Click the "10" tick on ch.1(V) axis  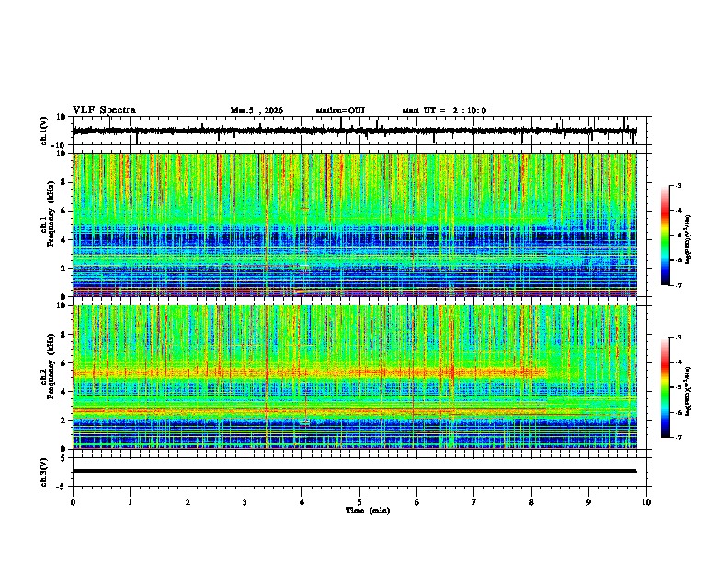[62, 117]
